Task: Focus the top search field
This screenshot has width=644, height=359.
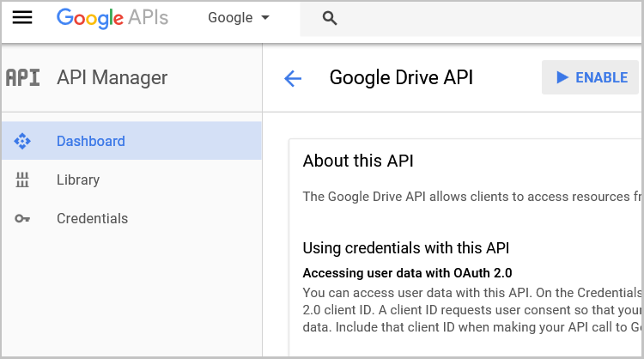Action: point(471,19)
